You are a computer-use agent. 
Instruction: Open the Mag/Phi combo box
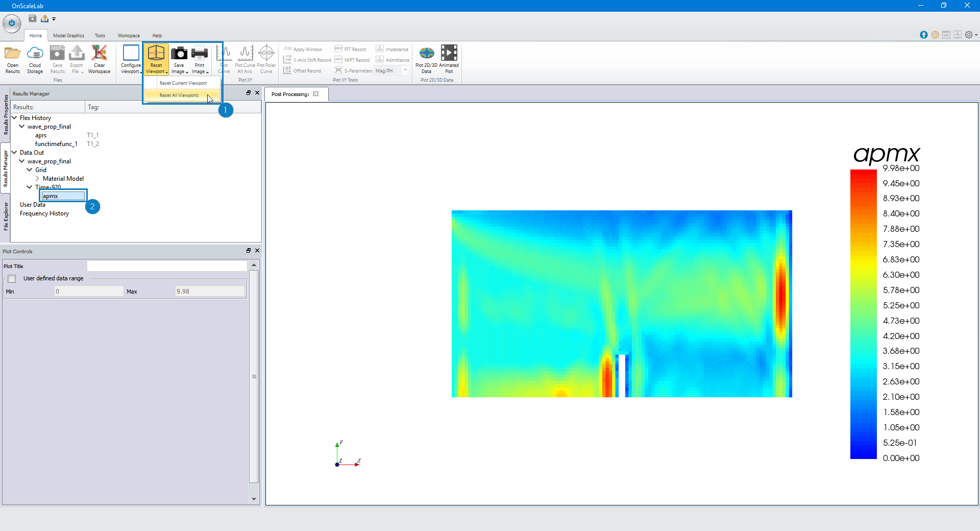[392, 70]
